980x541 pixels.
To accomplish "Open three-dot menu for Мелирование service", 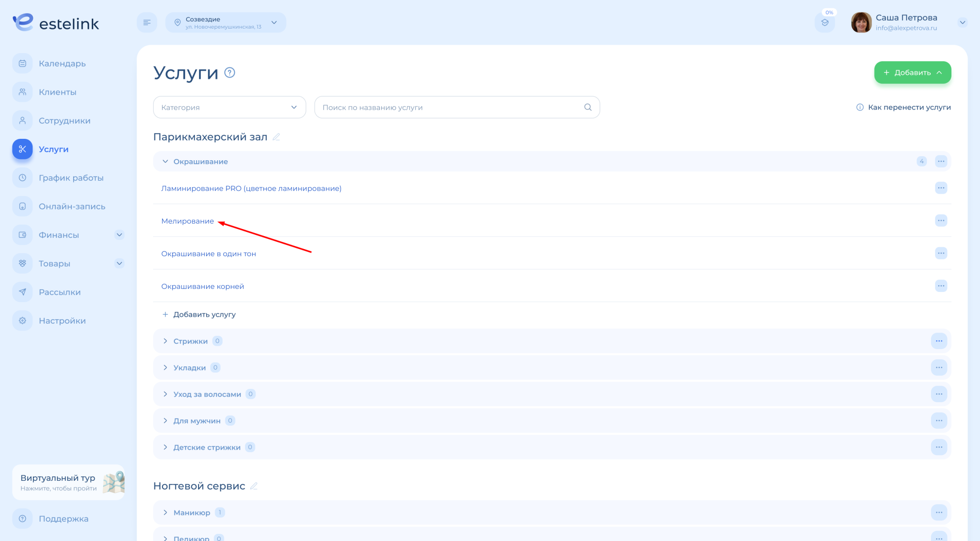I will [941, 221].
